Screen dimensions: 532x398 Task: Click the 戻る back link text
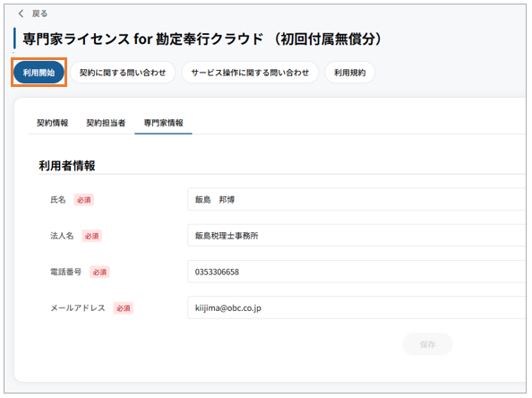[39, 13]
